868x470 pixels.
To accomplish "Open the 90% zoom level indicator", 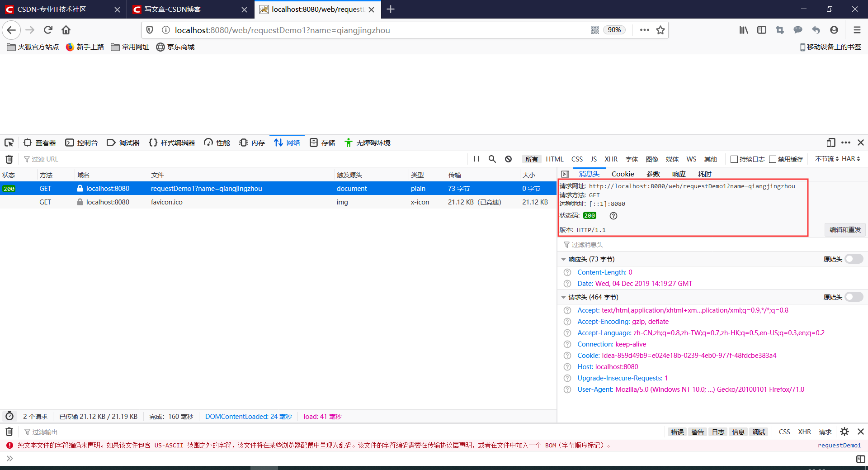I will [614, 30].
